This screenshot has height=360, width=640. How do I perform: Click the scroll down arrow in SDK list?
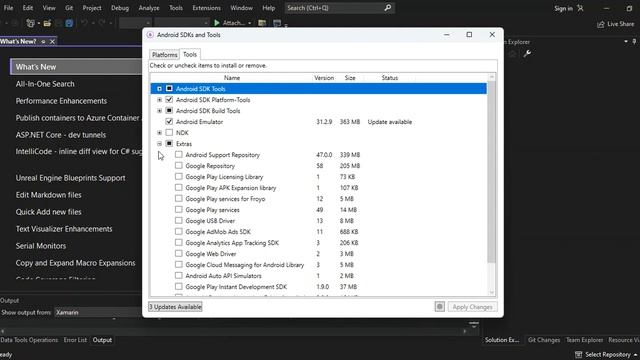click(491, 292)
